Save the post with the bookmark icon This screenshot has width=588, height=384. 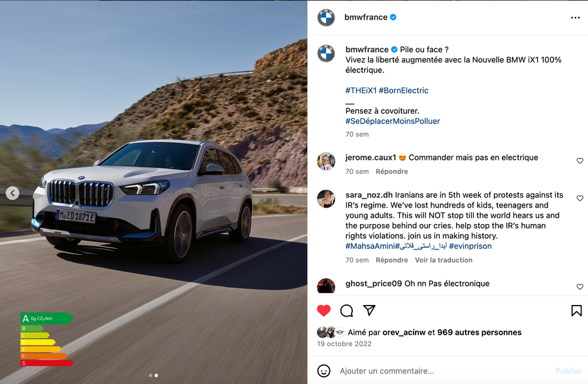(x=576, y=310)
